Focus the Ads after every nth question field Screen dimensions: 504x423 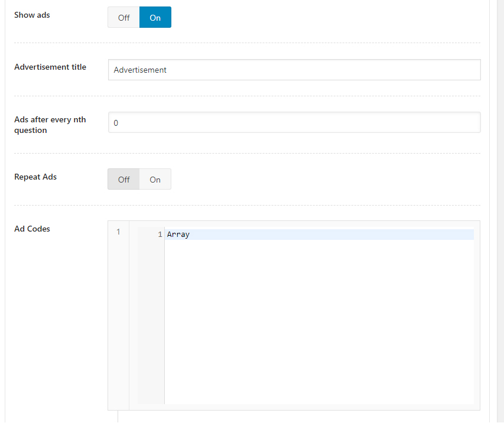click(x=294, y=123)
